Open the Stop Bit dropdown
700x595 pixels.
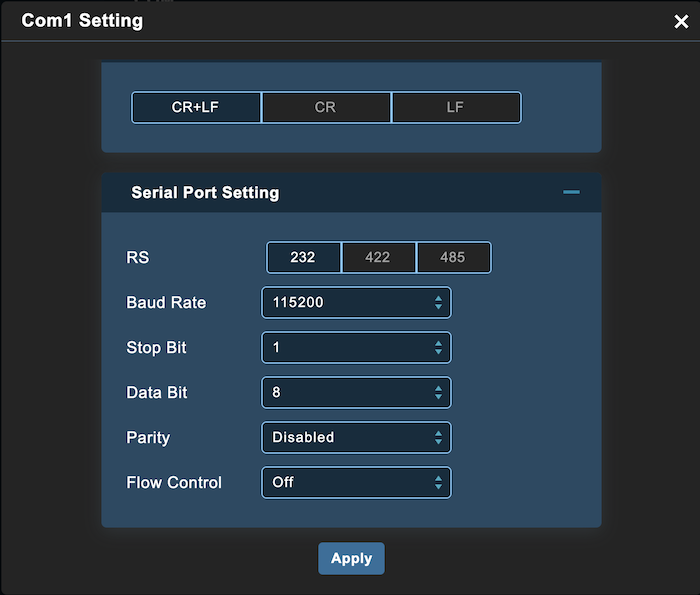(355, 348)
